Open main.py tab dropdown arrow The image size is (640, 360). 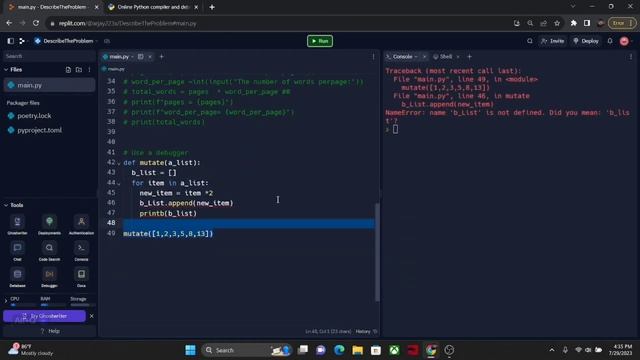coord(132,57)
